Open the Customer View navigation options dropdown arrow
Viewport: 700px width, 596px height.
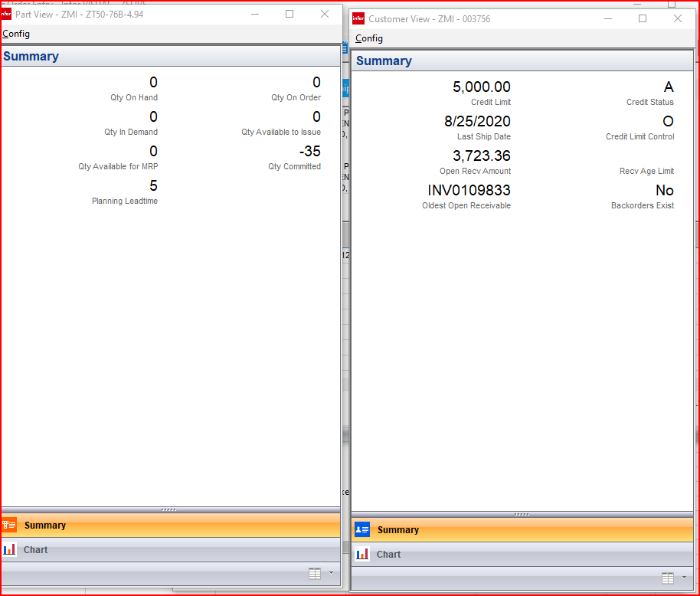[684, 578]
